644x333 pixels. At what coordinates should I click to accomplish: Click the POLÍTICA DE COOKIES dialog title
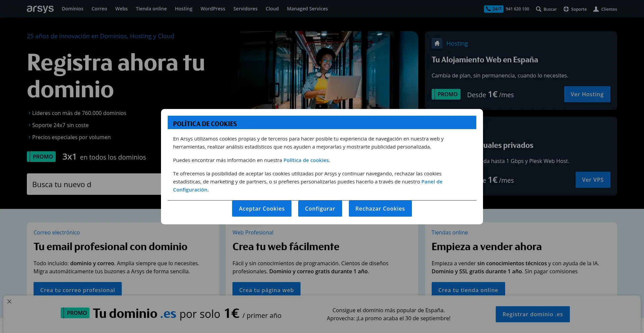pyautogui.click(x=205, y=124)
